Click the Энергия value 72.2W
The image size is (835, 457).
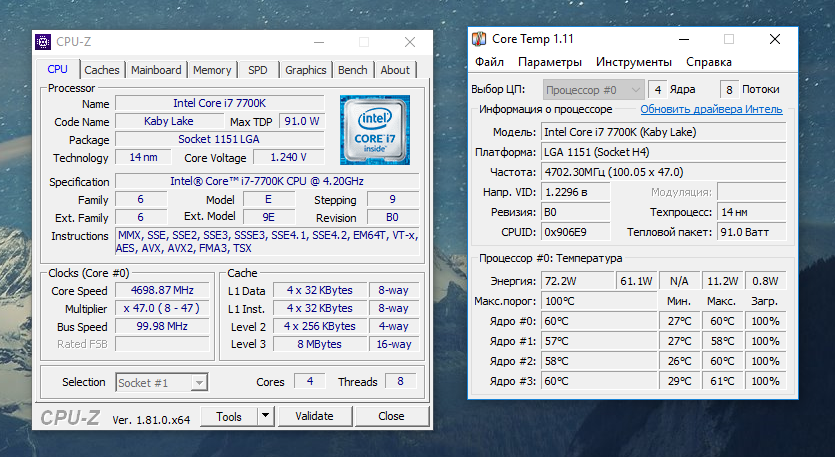tap(577, 281)
